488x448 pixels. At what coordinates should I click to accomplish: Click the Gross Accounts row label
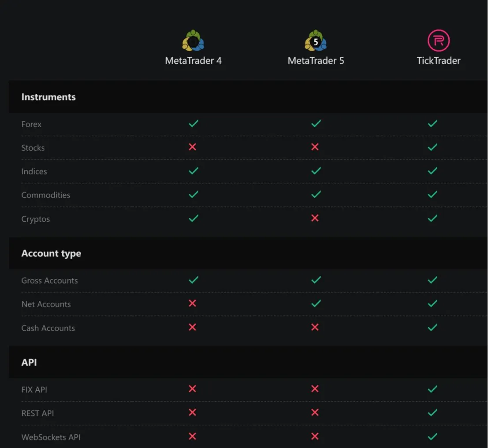pyautogui.click(x=49, y=281)
